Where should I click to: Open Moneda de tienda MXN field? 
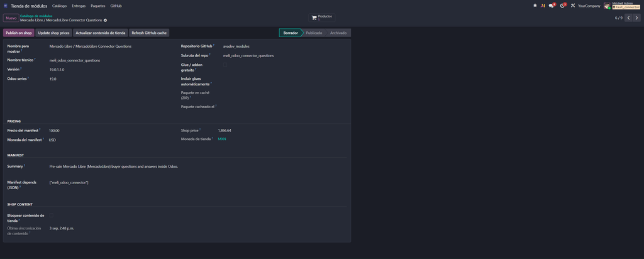[222, 139]
